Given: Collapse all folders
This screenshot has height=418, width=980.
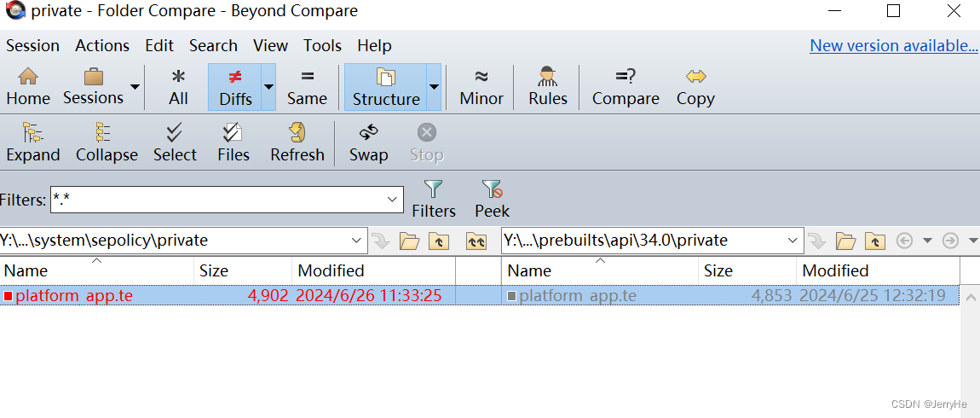Looking at the screenshot, I should [x=107, y=142].
